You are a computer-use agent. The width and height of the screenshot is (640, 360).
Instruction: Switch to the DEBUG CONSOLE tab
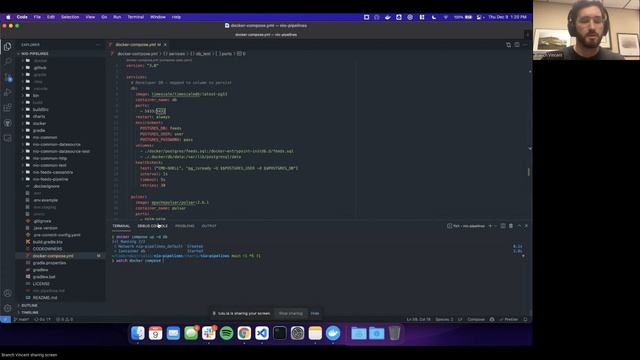pyautogui.click(x=153, y=226)
